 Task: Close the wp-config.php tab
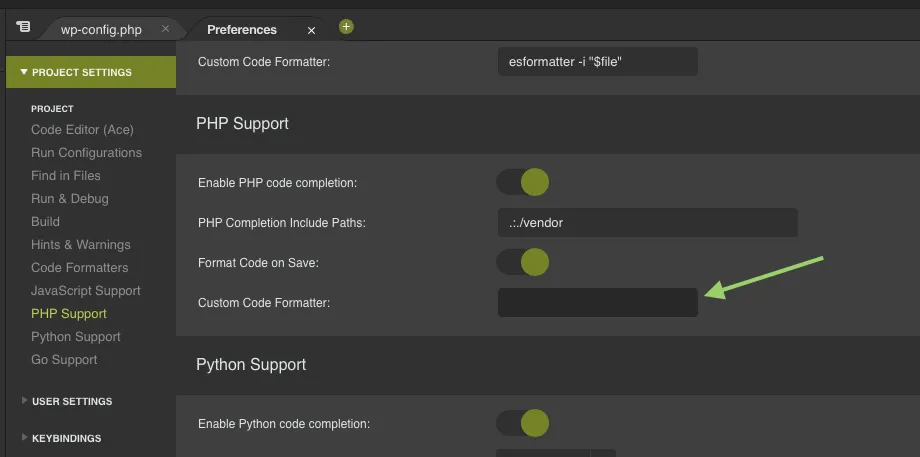click(x=165, y=29)
